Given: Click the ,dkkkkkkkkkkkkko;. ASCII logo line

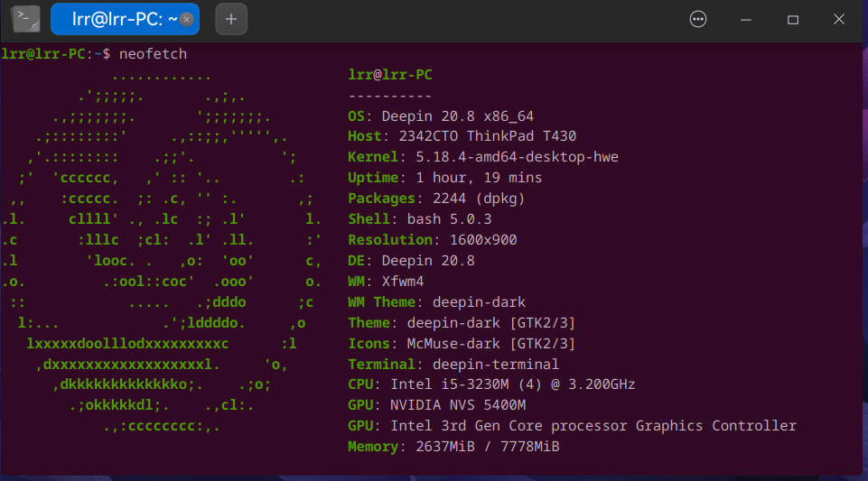Looking at the screenshot, I should (x=127, y=384).
